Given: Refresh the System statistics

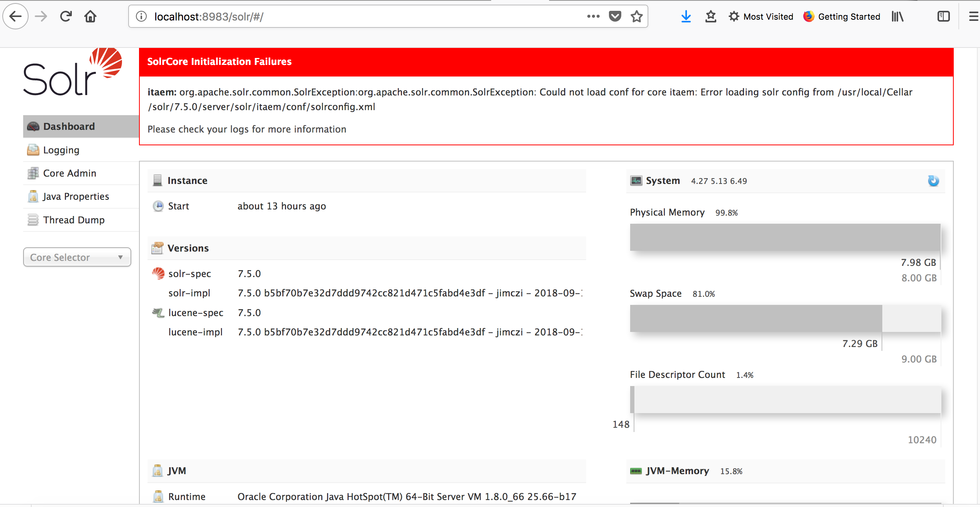Looking at the screenshot, I should coord(933,180).
